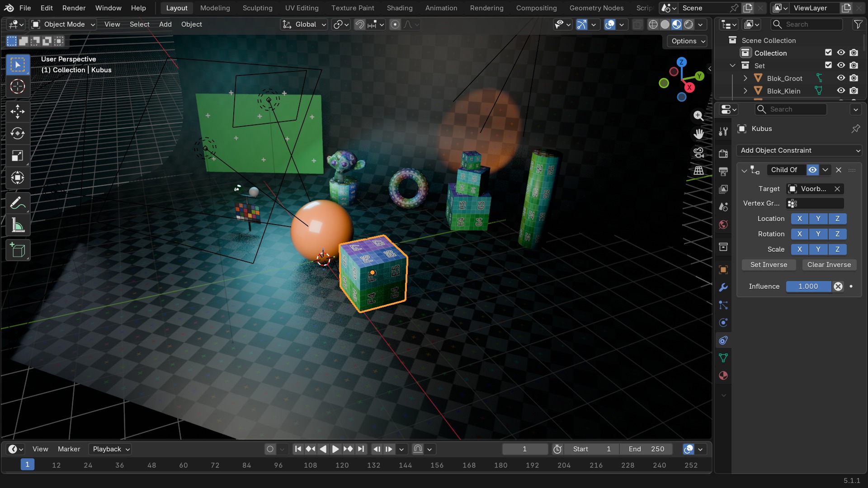
Task: Open the Object Mode dropdown
Action: [63, 24]
